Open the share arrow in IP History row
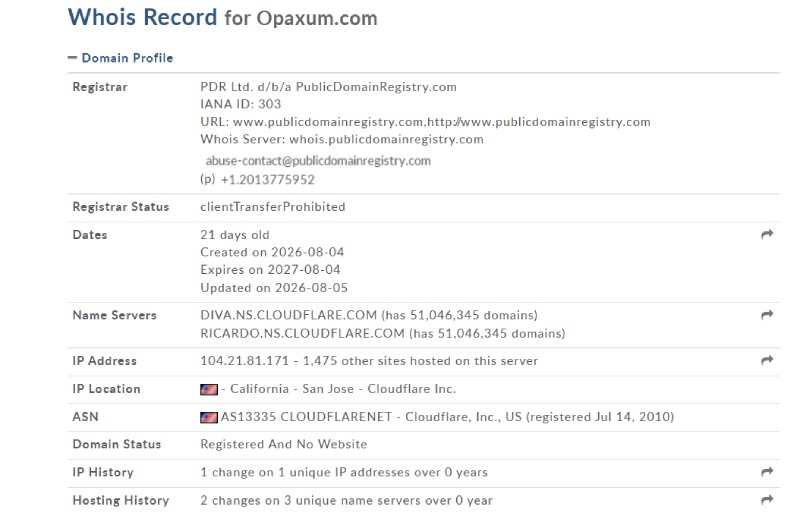This screenshot has width=800, height=522. [x=767, y=472]
